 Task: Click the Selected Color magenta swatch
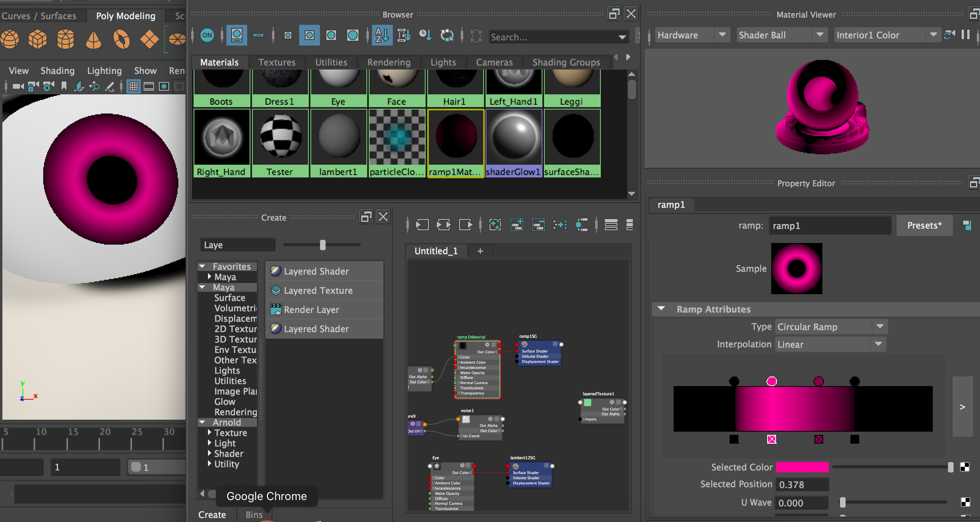point(802,467)
